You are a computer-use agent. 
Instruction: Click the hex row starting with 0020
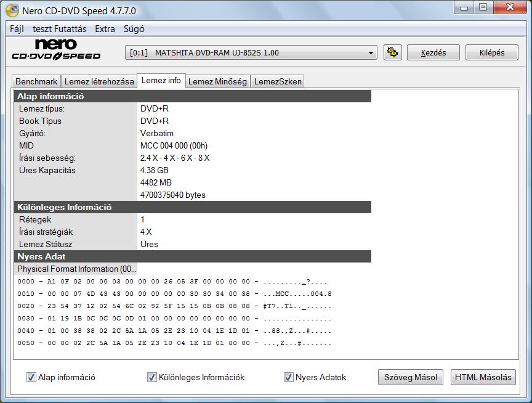174,306
